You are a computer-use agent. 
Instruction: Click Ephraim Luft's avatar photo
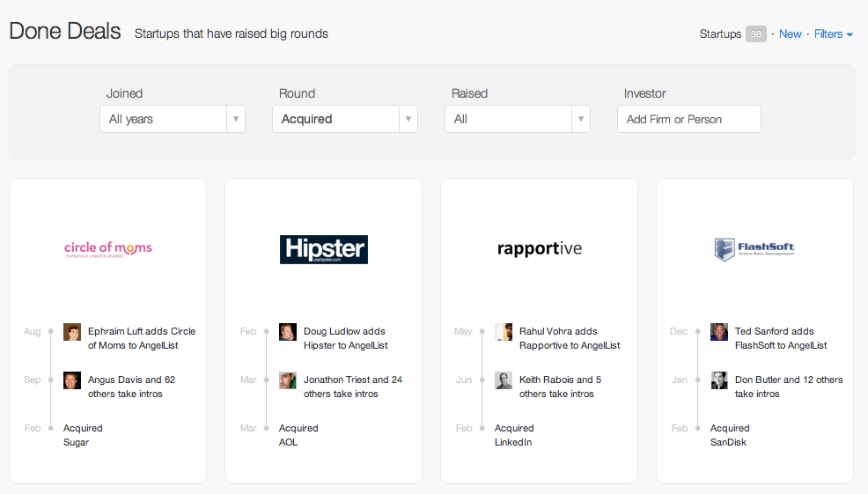pos(72,332)
